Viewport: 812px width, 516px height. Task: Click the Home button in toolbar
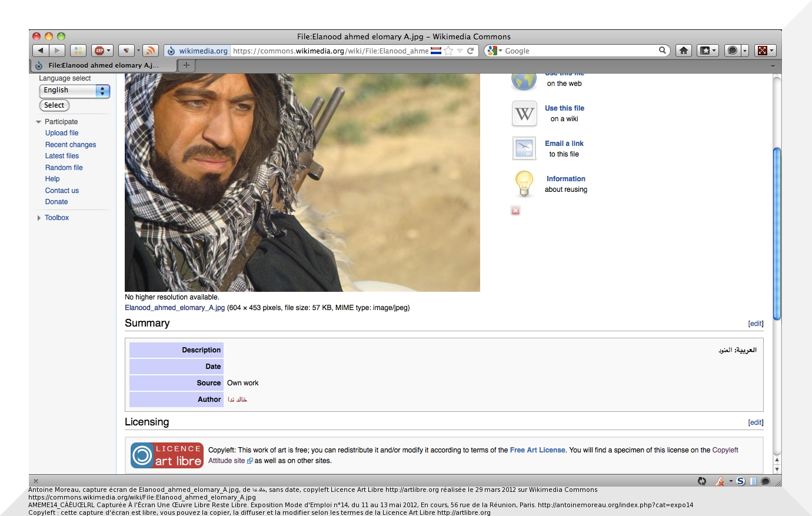(683, 51)
